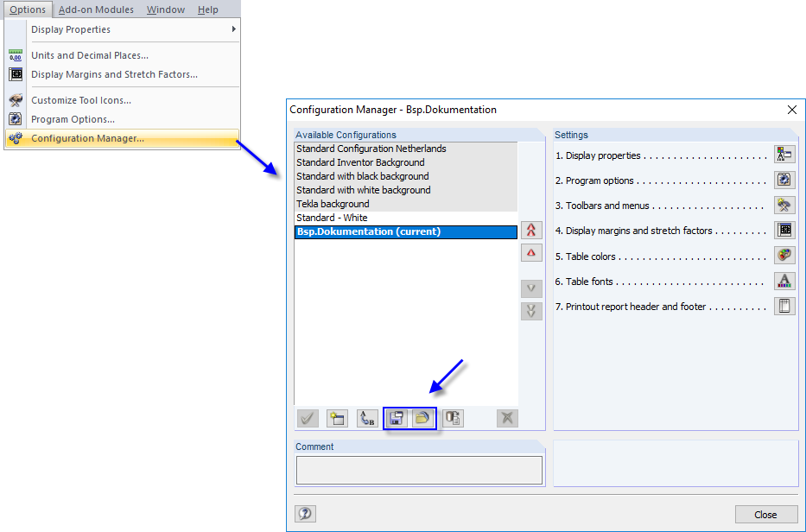This screenshot has height=532, width=806.
Task: Open Display properties settings icon
Action: [784, 154]
